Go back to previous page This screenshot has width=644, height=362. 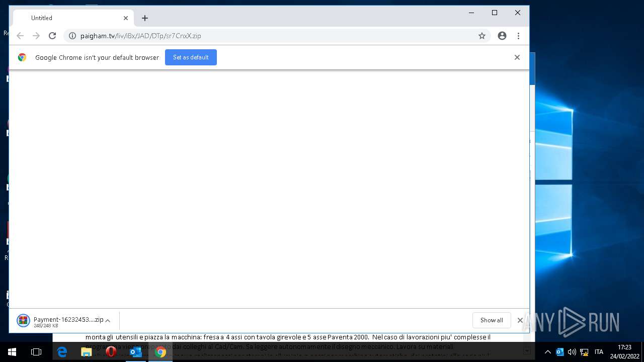coord(20,36)
